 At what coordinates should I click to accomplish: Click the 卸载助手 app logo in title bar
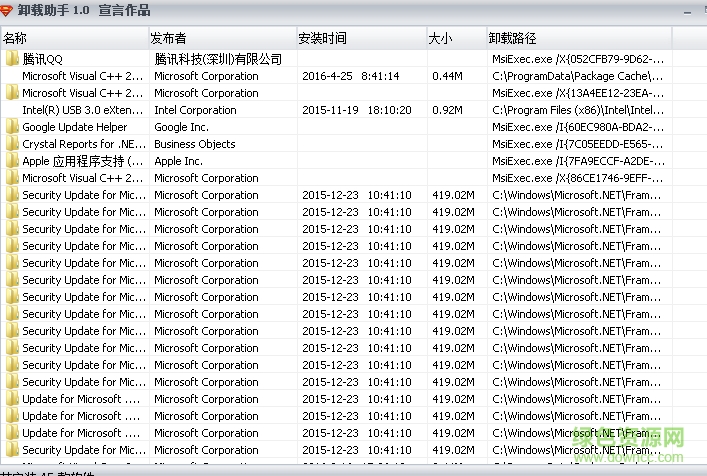[8, 11]
